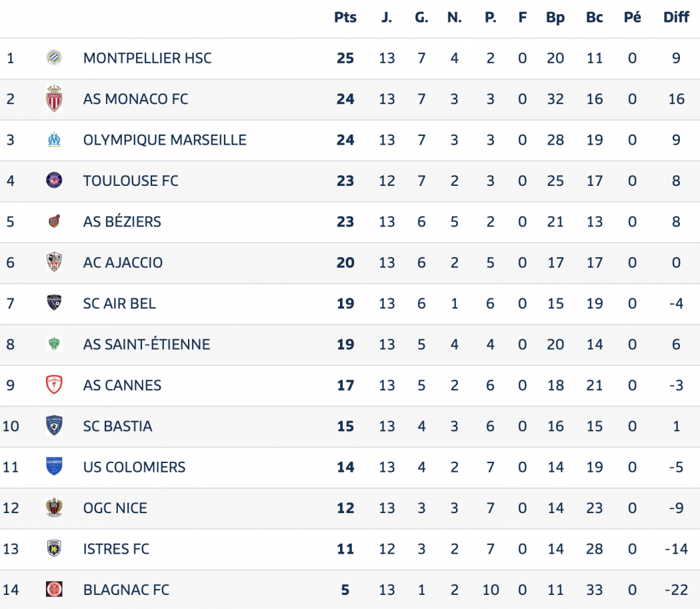Click the Montpellier HSC club crest

(54, 57)
